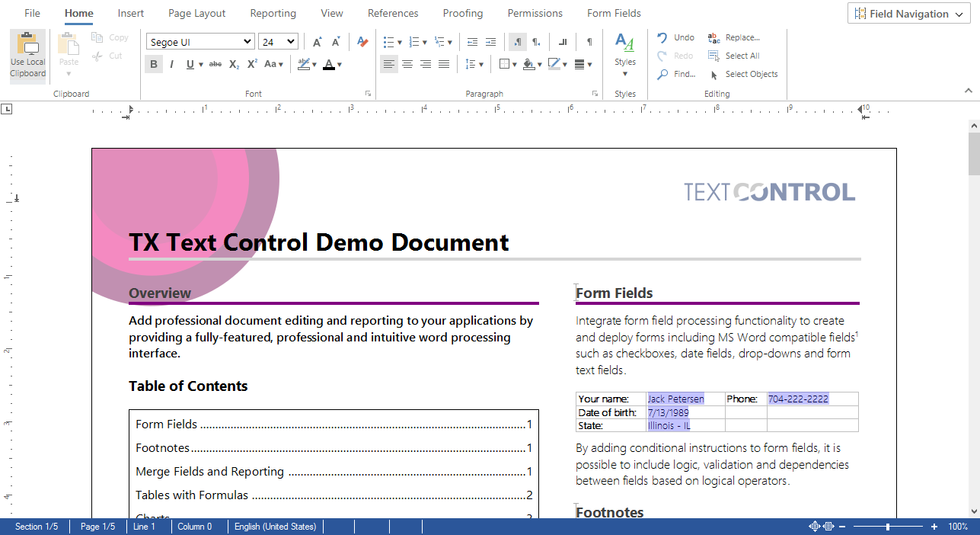Open the File menu tab
The image size is (980, 535).
pyautogui.click(x=33, y=13)
